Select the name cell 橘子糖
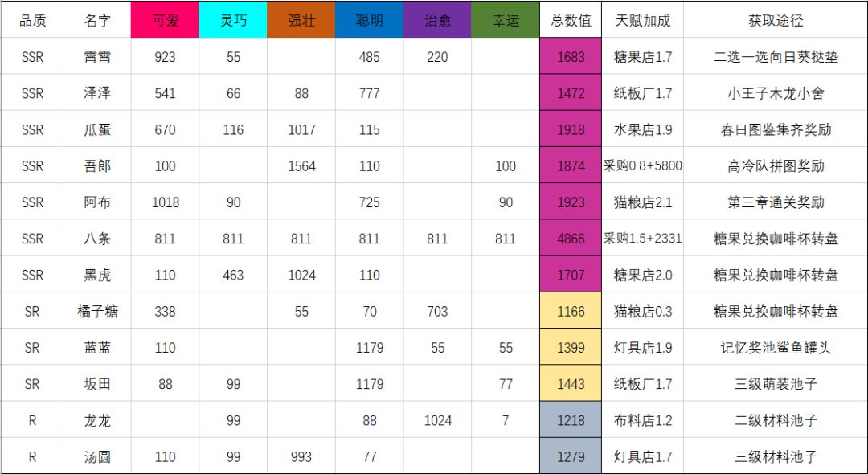This screenshot has width=868, height=474. (x=97, y=312)
